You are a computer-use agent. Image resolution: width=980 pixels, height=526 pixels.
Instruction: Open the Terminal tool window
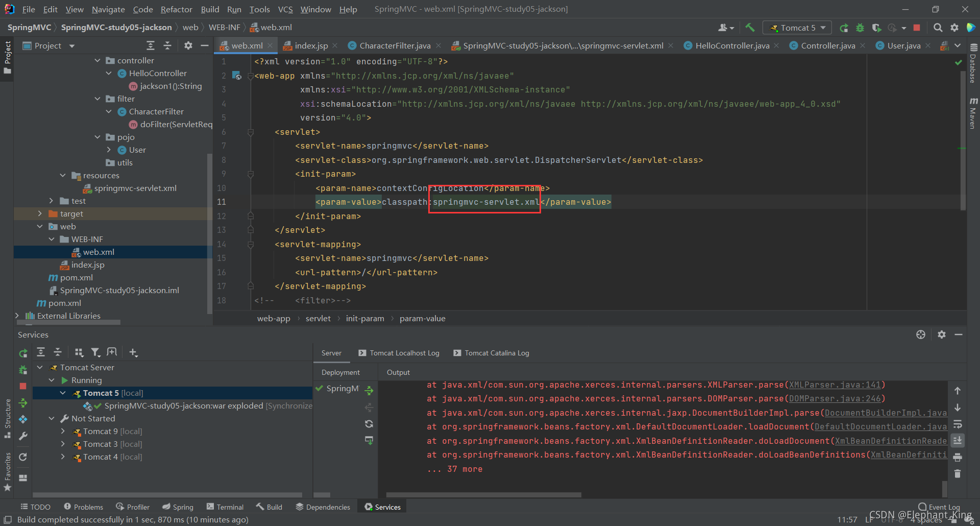click(x=225, y=507)
